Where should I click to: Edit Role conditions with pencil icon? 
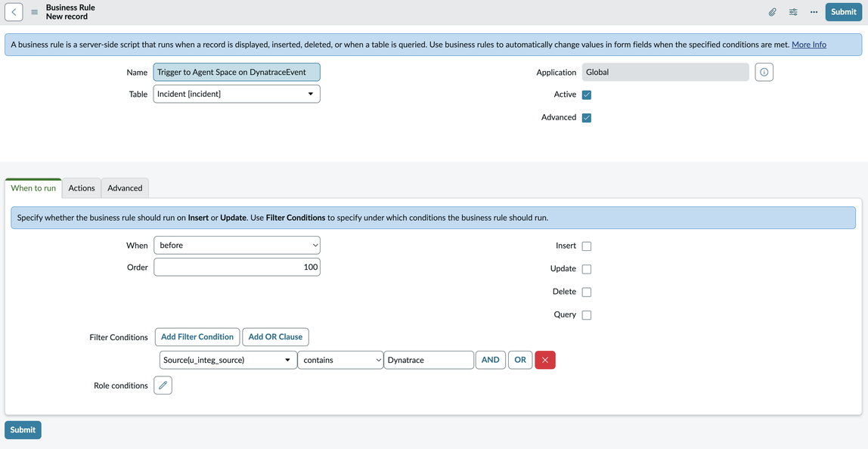click(163, 386)
